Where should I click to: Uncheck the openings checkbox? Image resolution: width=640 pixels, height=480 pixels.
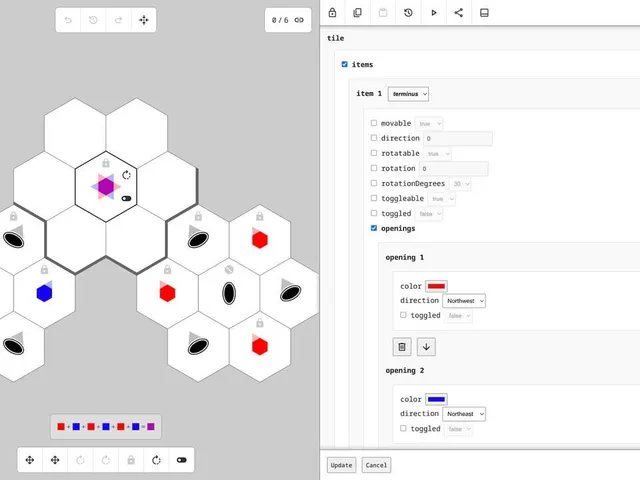[374, 228]
